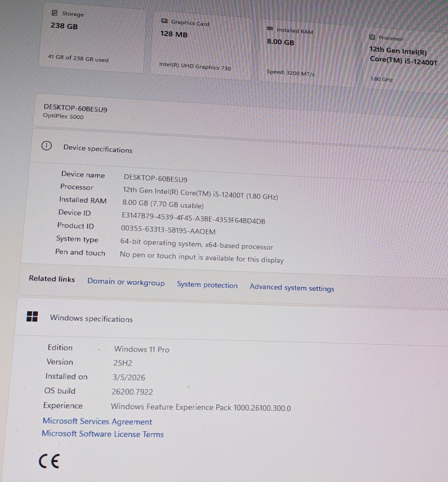Click the OptiPlex 5000 model text
Viewport: 448px width, 482px height.
click(x=63, y=116)
